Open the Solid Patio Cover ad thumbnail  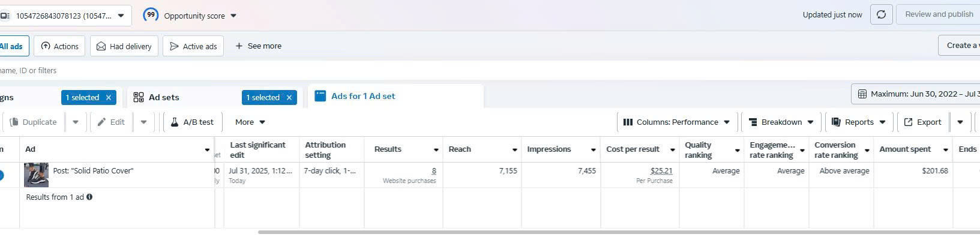click(x=36, y=175)
